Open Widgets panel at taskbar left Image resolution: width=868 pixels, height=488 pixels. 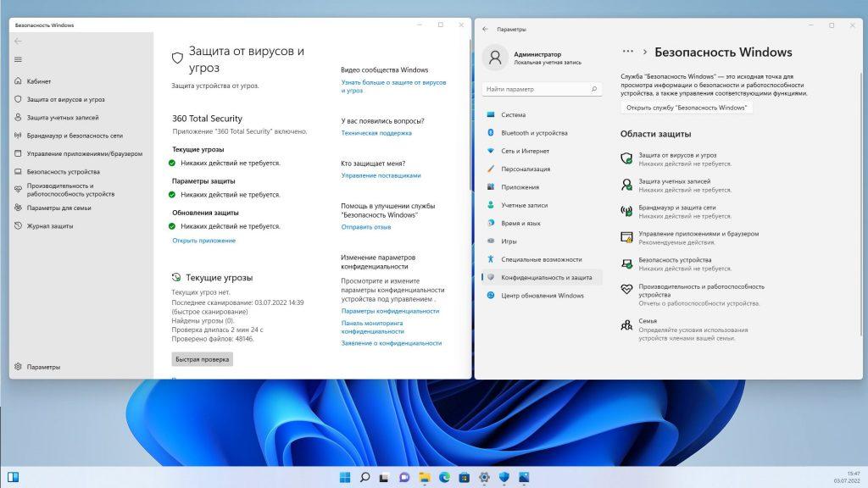point(14,477)
